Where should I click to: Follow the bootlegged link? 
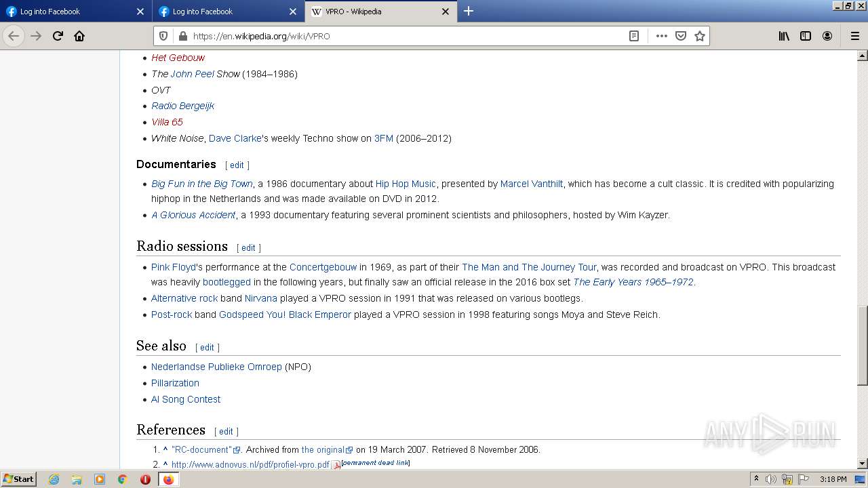pos(226,282)
